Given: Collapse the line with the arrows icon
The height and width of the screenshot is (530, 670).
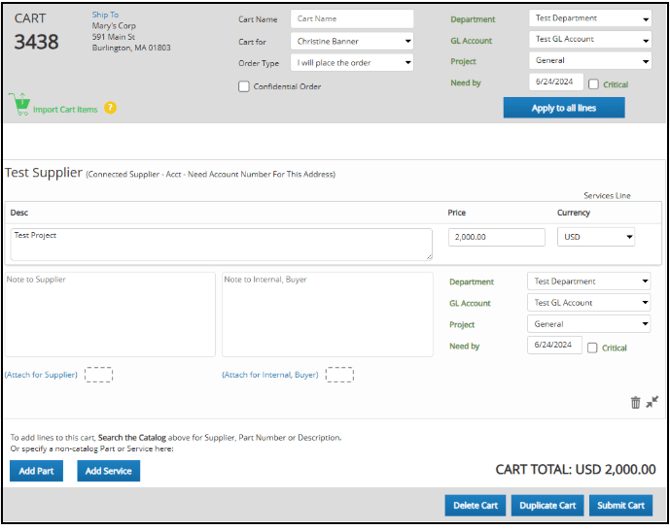Looking at the screenshot, I should tap(652, 402).
